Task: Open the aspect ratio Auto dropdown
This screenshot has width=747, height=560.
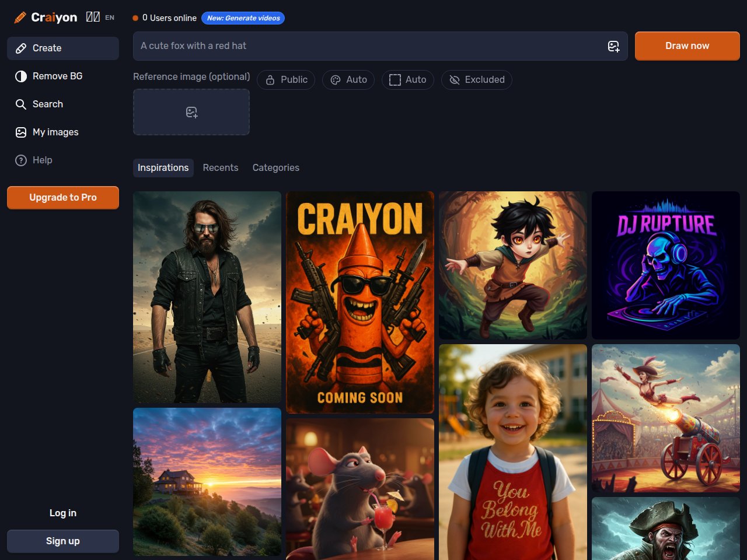Action: click(x=407, y=80)
